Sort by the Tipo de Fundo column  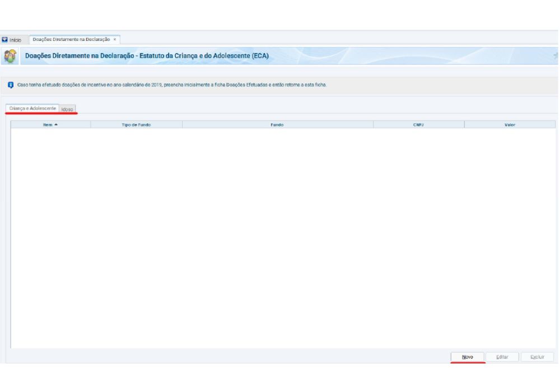point(136,125)
